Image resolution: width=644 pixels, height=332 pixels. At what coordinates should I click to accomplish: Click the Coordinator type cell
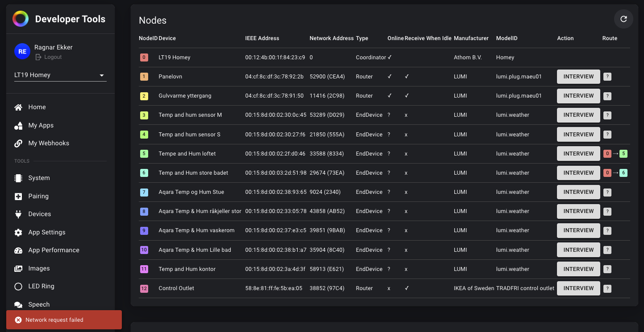371,57
